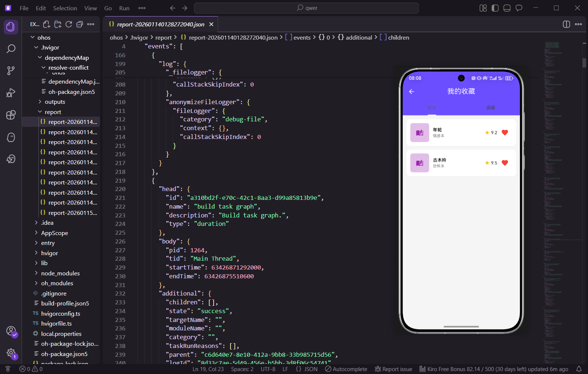This screenshot has width=588, height=374.
Task: Open the Extensions view
Action: point(11,115)
